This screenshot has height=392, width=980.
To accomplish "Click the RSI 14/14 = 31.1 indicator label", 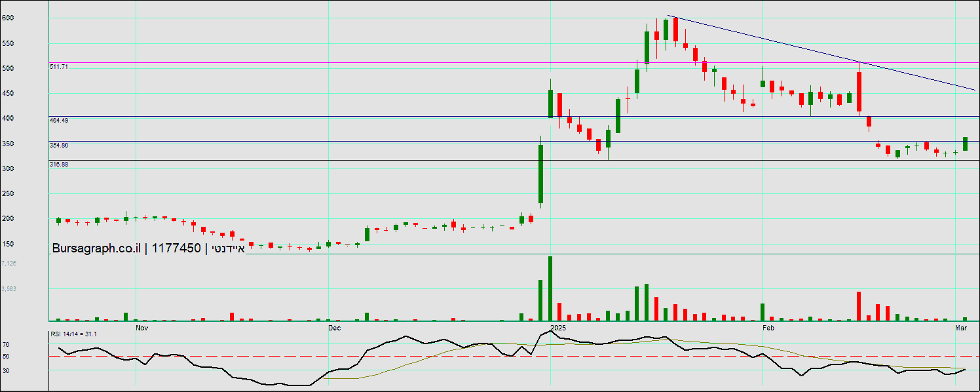I will coord(74,334).
